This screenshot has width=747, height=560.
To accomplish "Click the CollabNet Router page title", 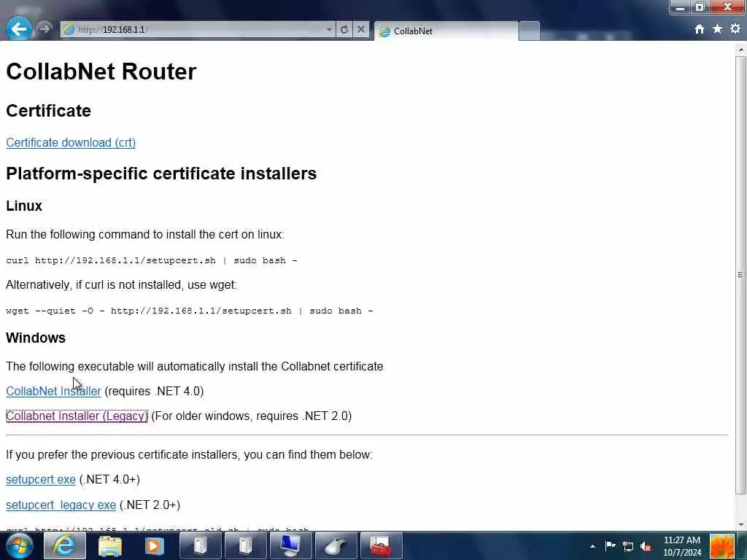I will [x=101, y=71].
